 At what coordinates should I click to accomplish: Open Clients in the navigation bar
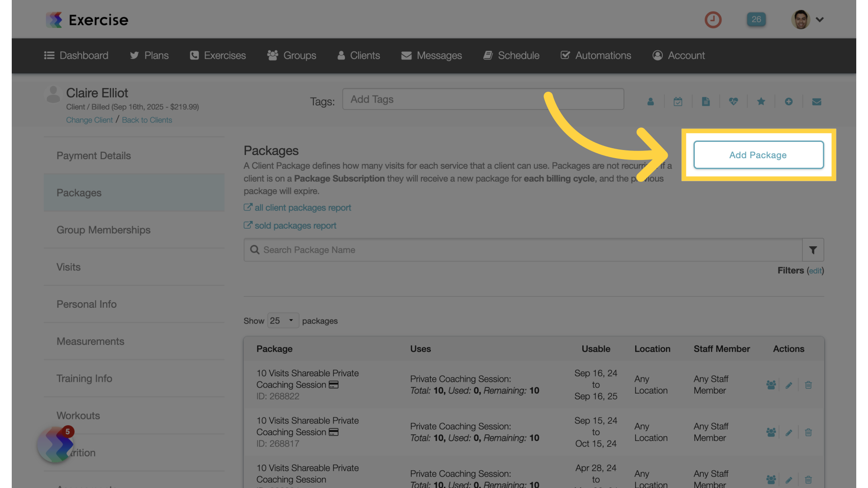point(359,55)
